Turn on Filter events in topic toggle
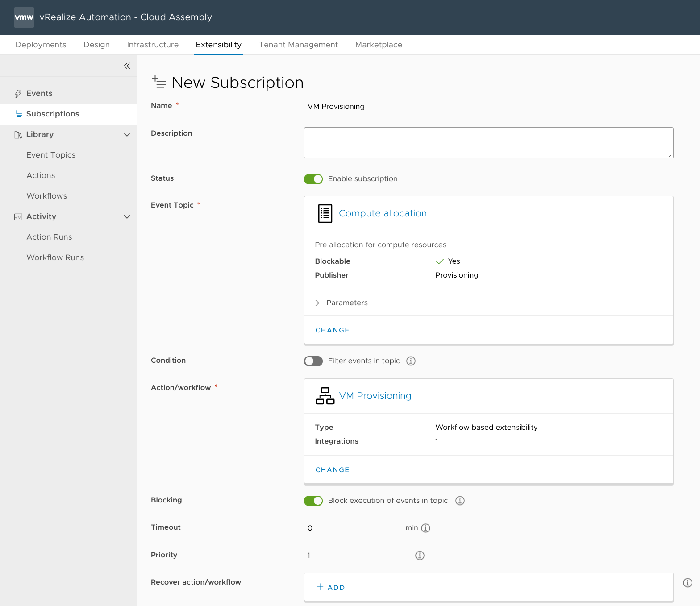The image size is (700, 606). [313, 361]
